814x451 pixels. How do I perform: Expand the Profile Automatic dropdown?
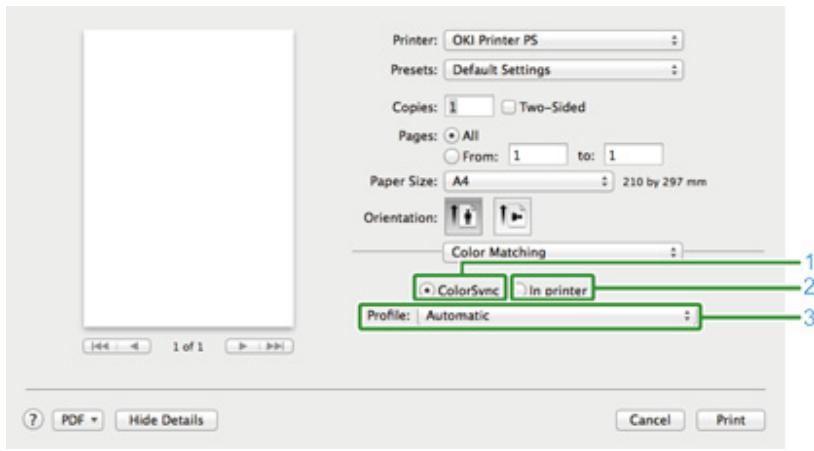tap(556, 317)
